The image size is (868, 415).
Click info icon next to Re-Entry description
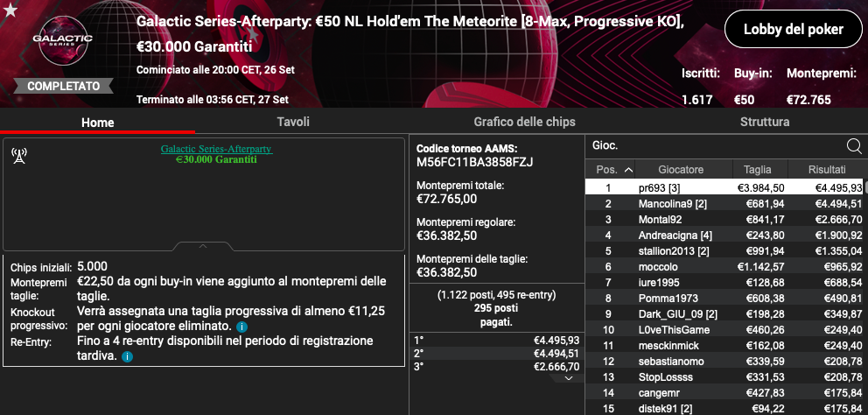coord(128,356)
